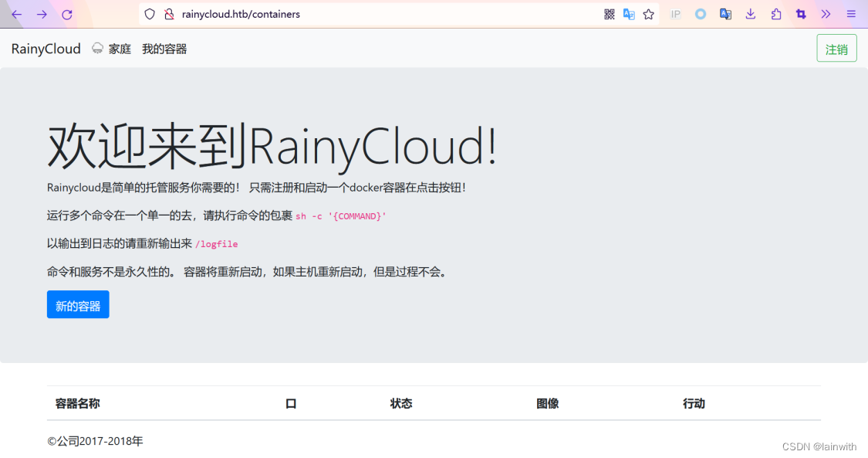Open the blue circle extension icon
This screenshot has width=868, height=458.
(x=701, y=15)
